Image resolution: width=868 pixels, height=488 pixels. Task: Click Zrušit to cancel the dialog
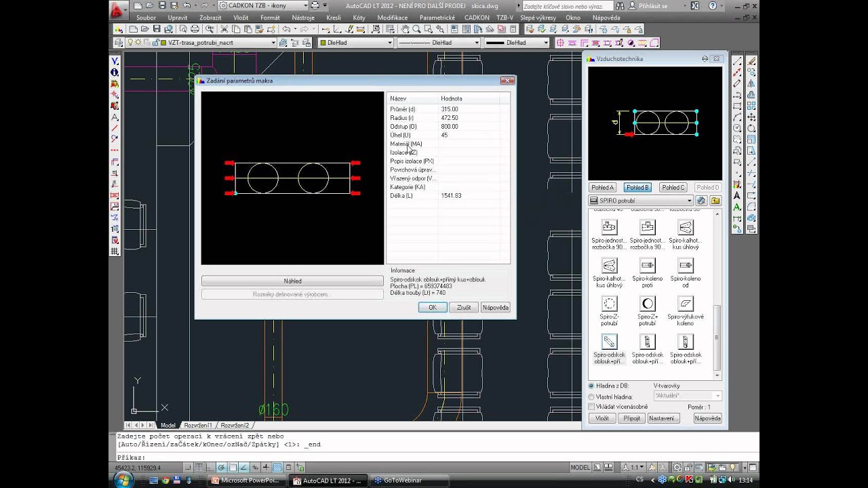(x=464, y=308)
